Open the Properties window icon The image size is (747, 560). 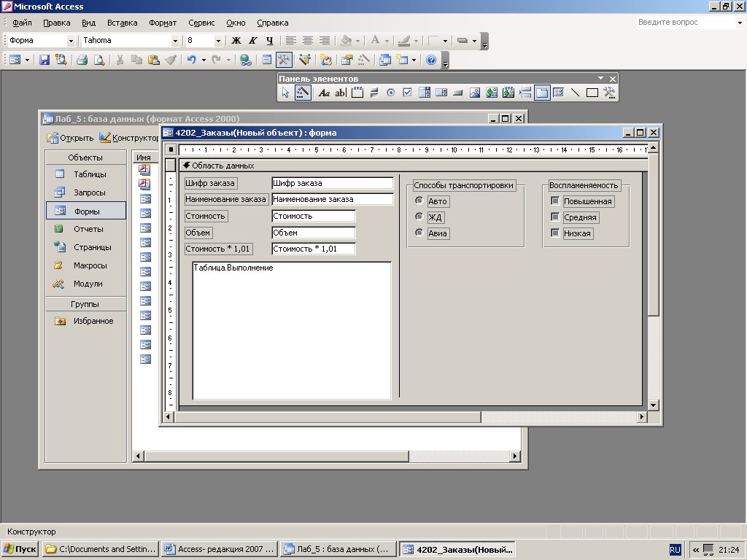(347, 60)
